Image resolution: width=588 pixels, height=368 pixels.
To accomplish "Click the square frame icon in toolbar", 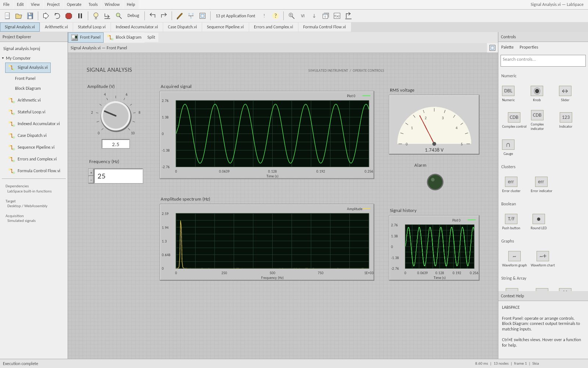I will (x=202, y=16).
